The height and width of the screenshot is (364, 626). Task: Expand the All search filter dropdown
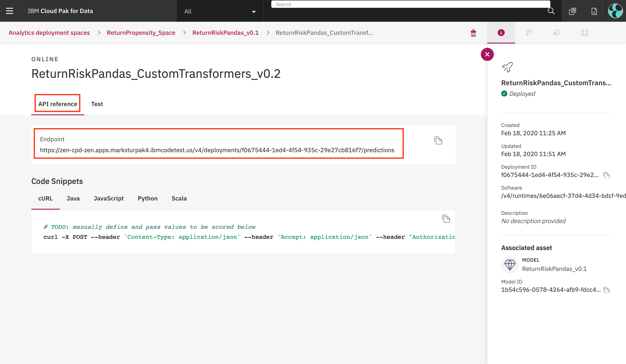click(x=220, y=12)
